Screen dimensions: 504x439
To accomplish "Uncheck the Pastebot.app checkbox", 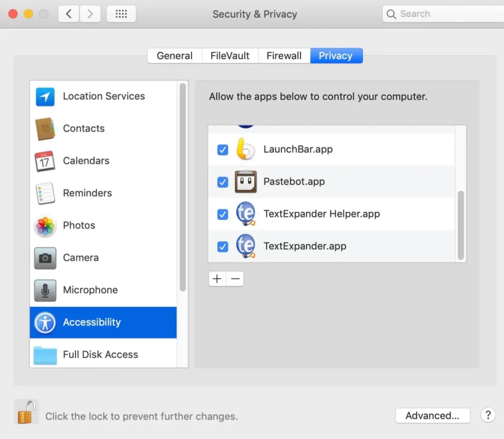I will pyautogui.click(x=222, y=182).
